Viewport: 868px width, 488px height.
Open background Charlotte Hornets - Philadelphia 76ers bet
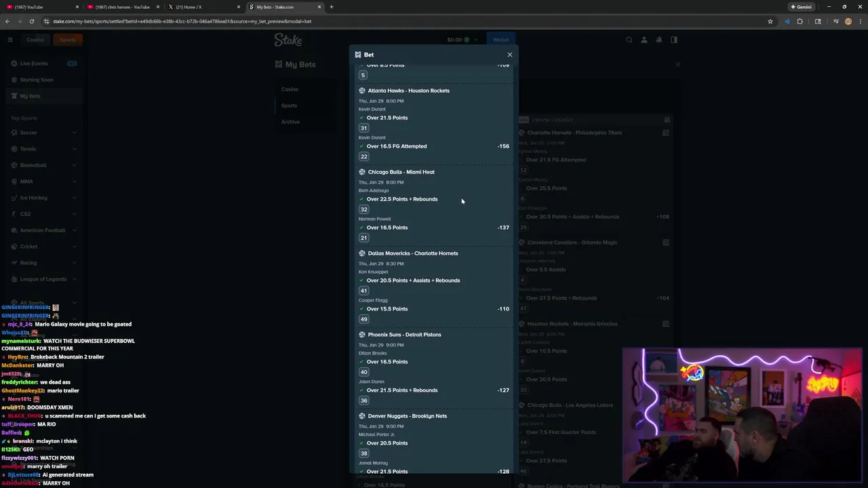[574, 133]
